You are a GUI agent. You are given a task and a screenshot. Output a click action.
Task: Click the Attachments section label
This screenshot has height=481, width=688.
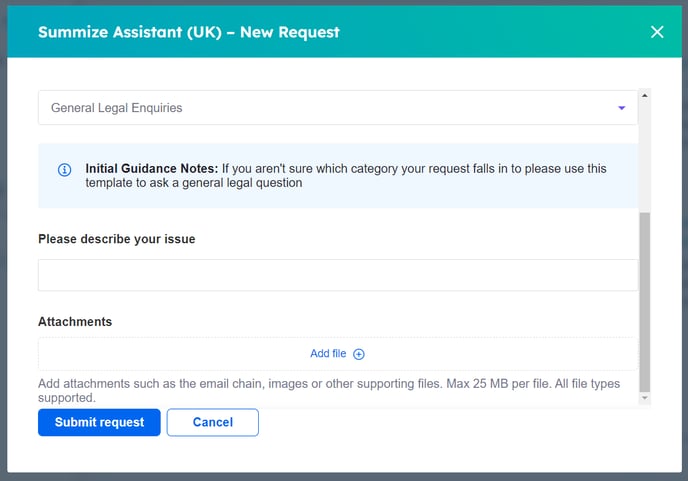pyautogui.click(x=75, y=322)
